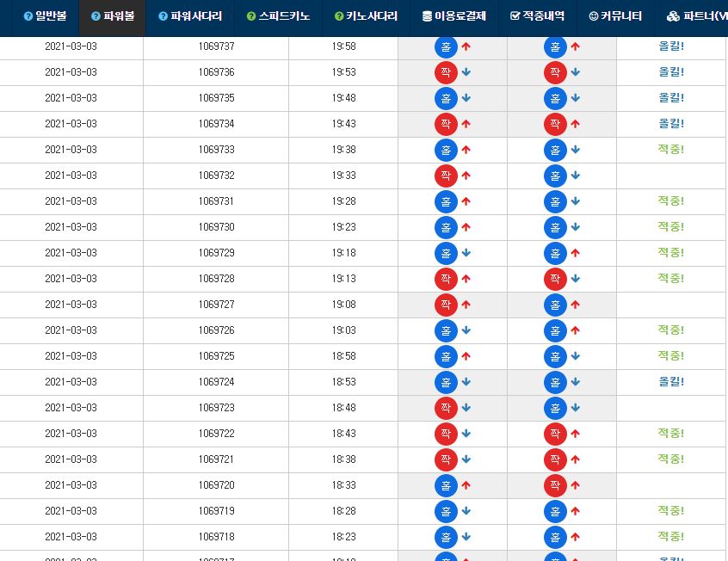The image size is (728, 561).
Task: Click right 홀 circle in round 1069732
Action: [555, 176]
